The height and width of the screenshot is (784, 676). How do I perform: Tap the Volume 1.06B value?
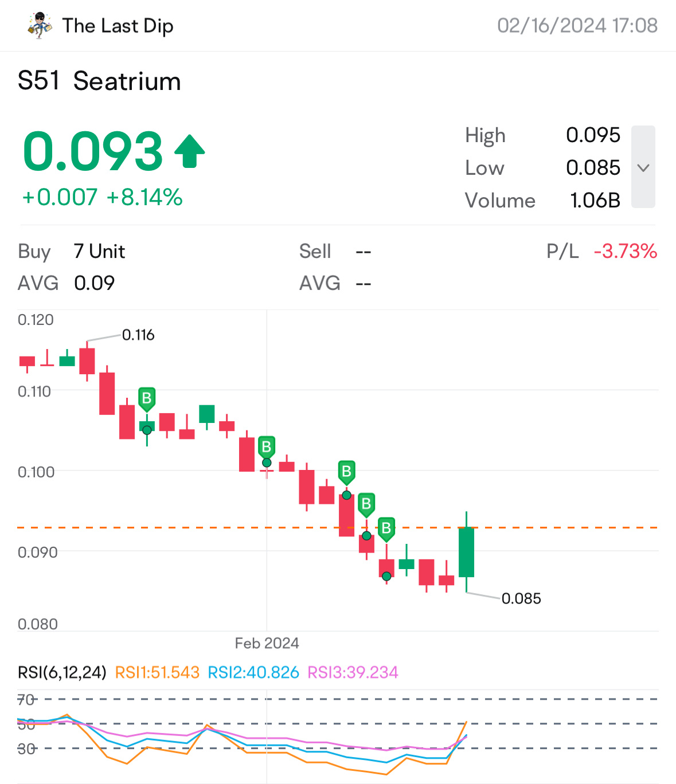coord(595,201)
